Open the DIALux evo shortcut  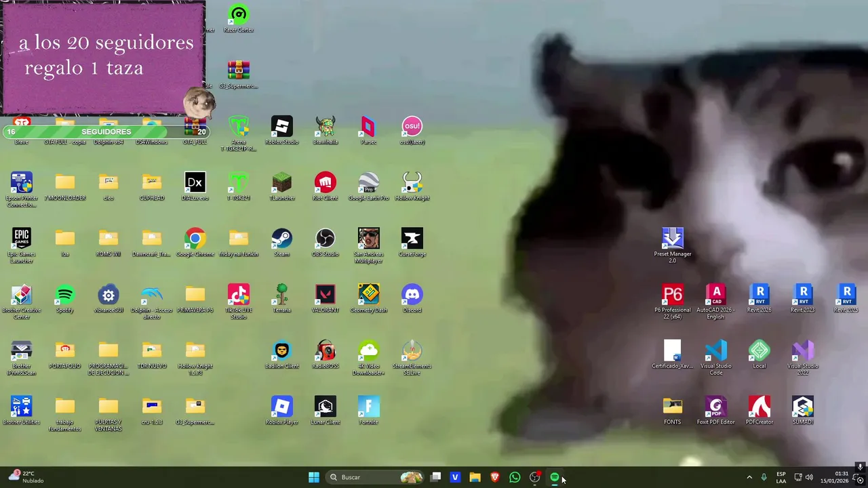[x=195, y=187]
